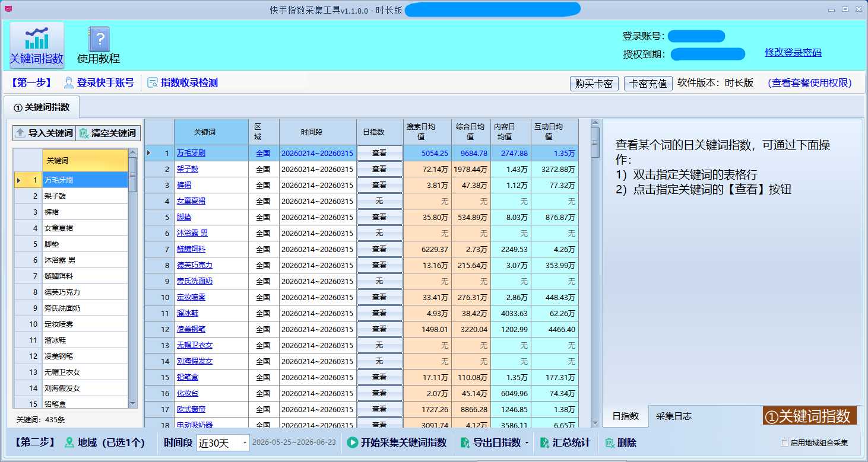Select 刘海假发女 in left keyword list
Viewport: 868px width, 462px height.
click(85, 388)
